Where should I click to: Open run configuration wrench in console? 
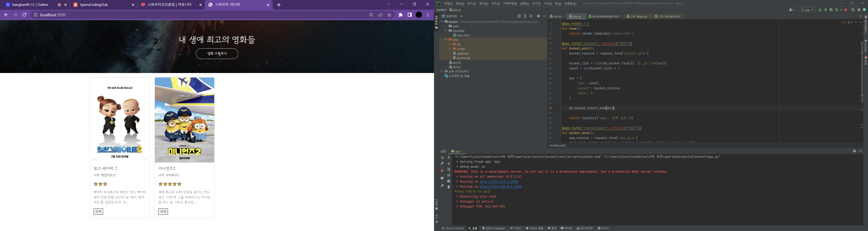442,163
